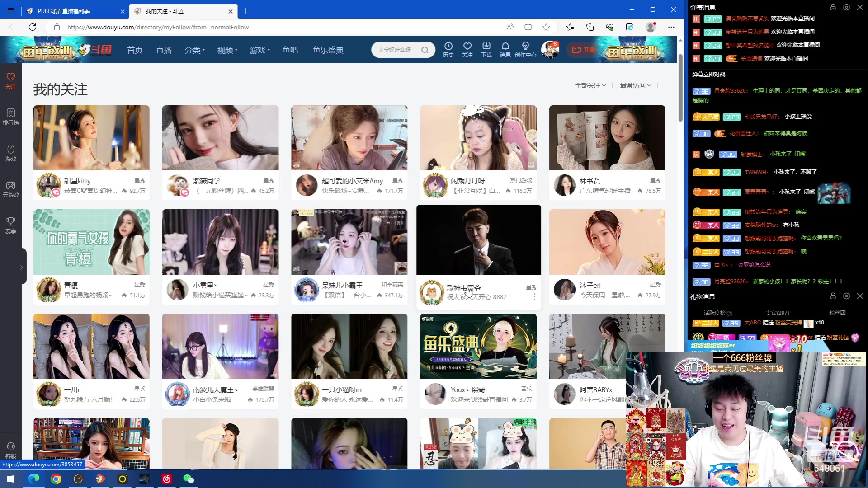
Task: Expand the 游戏 dropdown in the navbar
Action: click(x=260, y=50)
